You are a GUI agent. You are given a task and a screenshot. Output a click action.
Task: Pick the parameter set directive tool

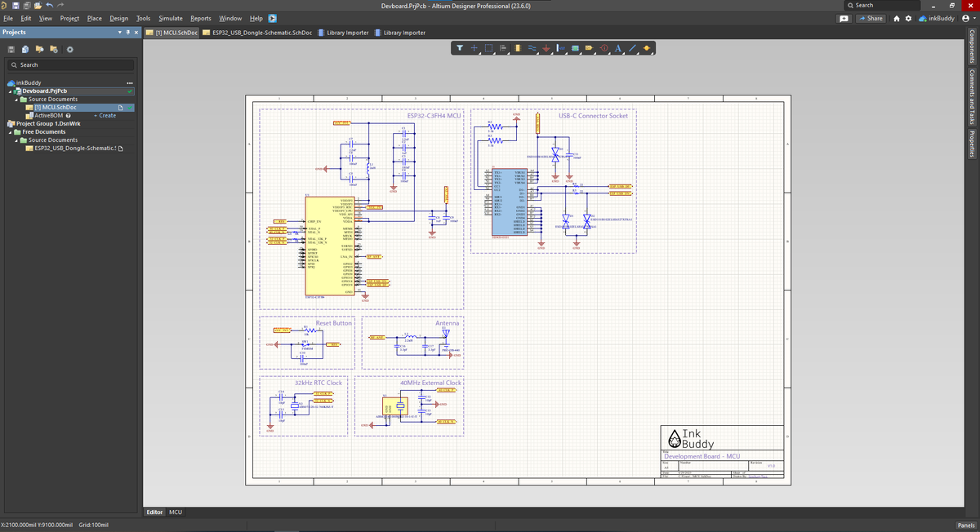pyautogui.click(x=561, y=48)
